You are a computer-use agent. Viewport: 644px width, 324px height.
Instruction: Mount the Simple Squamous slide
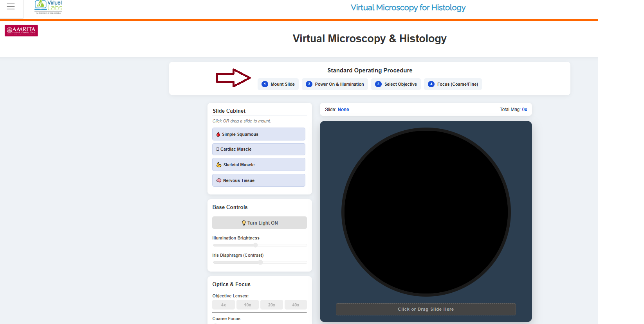point(258,134)
